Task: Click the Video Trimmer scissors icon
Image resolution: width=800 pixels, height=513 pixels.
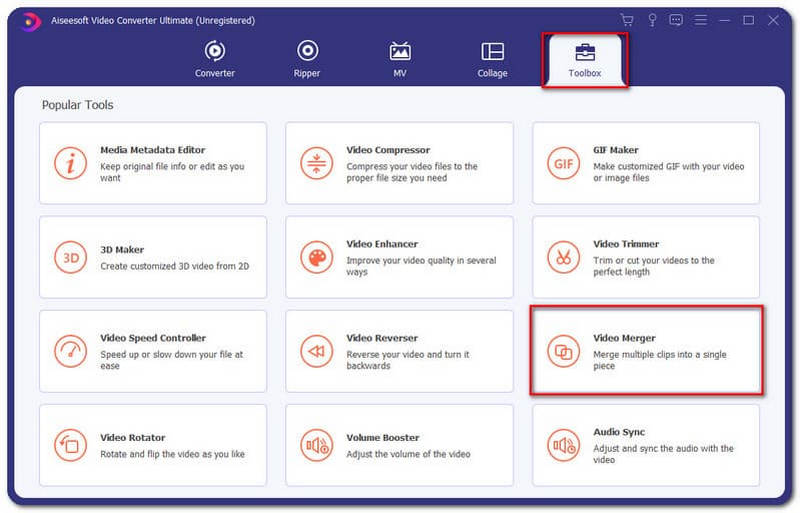Action: coord(563,258)
